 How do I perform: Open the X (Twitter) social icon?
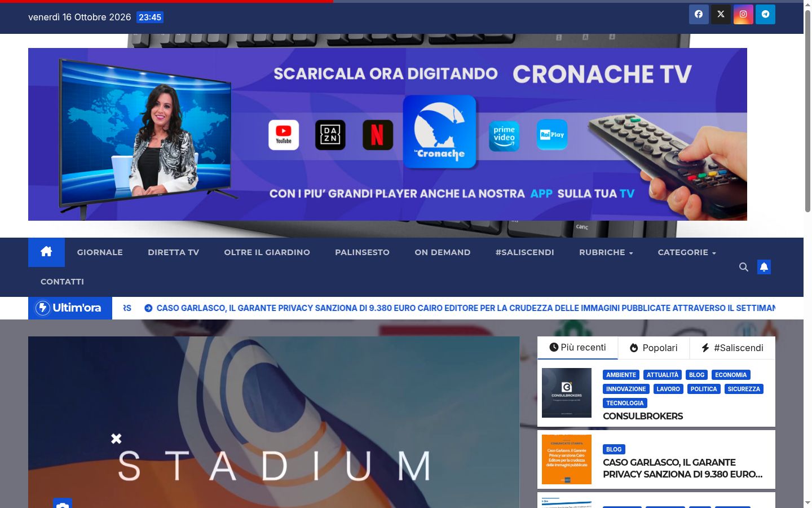click(x=721, y=15)
